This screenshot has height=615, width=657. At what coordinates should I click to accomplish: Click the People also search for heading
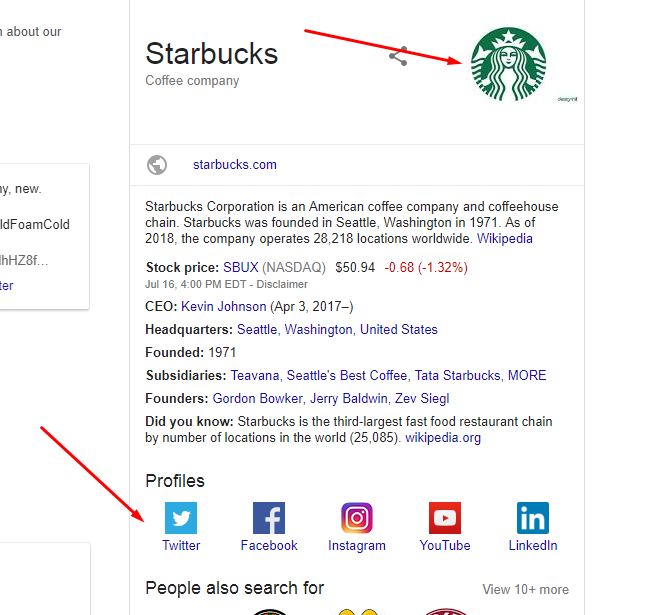pyautogui.click(x=235, y=588)
